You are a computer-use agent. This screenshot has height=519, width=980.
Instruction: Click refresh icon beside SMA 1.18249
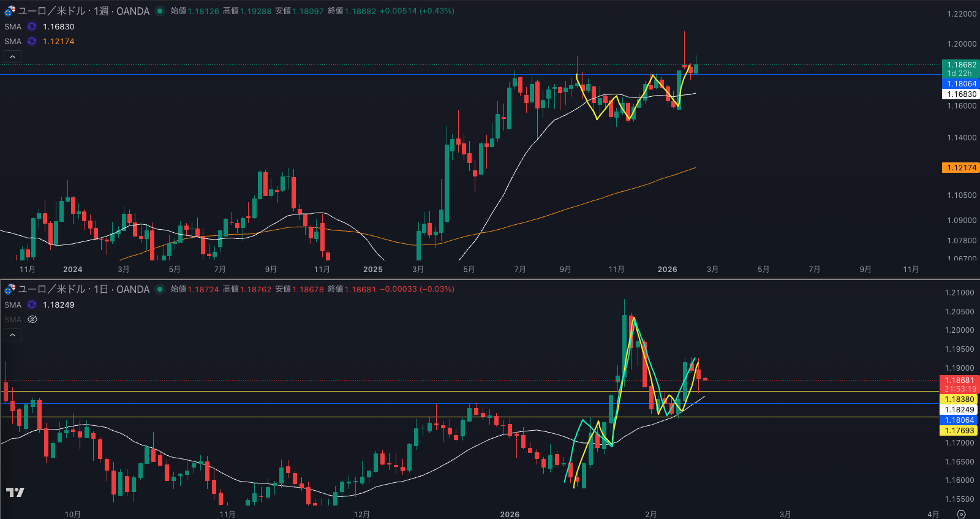click(x=32, y=305)
